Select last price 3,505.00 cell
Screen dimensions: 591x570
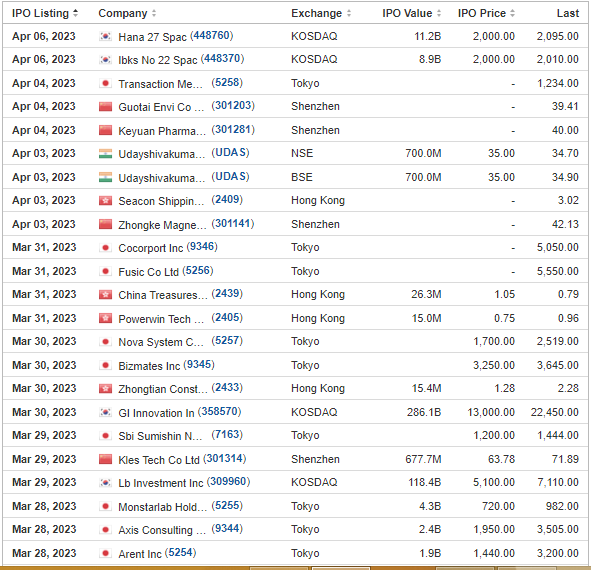pos(557,529)
